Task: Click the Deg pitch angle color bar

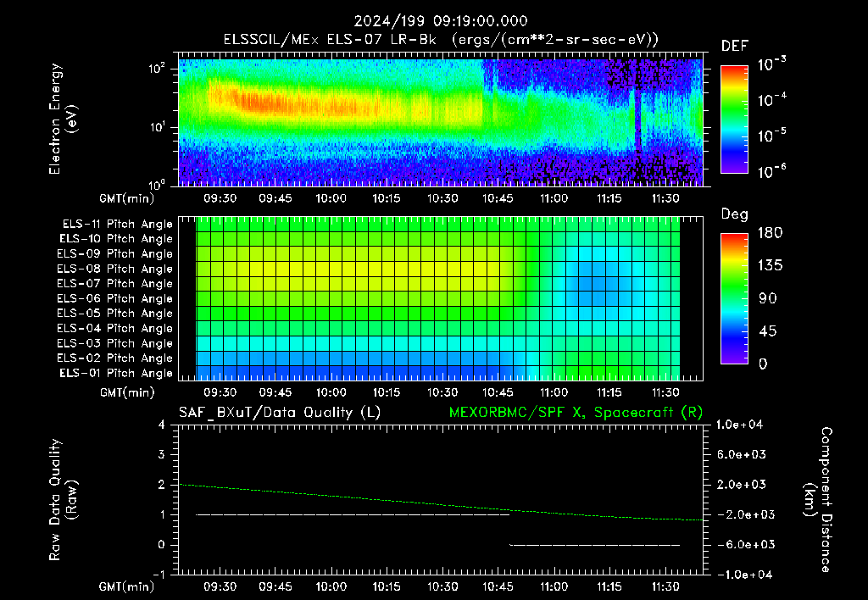Action: pyautogui.click(x=734, y=298)
